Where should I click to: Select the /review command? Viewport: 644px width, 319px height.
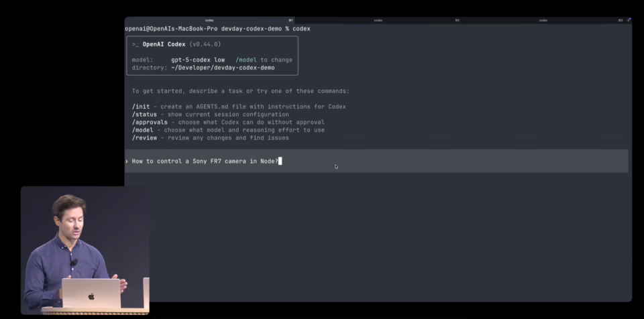tap(144, 138)
